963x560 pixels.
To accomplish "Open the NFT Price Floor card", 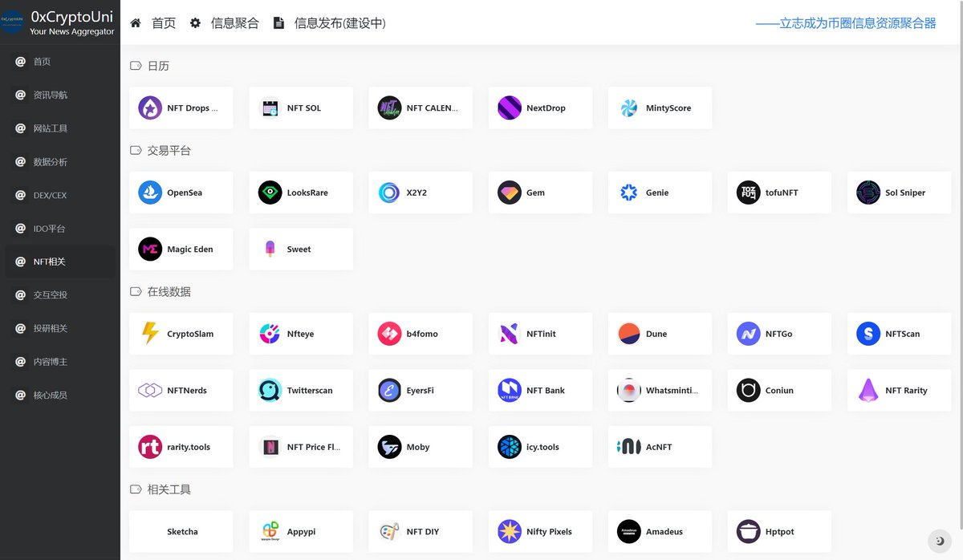I will click(x=301, y=447).
